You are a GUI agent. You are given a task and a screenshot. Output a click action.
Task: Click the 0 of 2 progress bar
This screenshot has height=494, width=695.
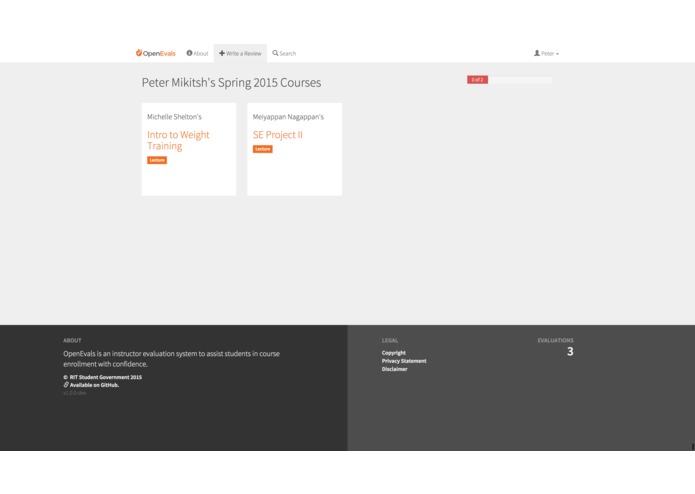click(510, 80)
